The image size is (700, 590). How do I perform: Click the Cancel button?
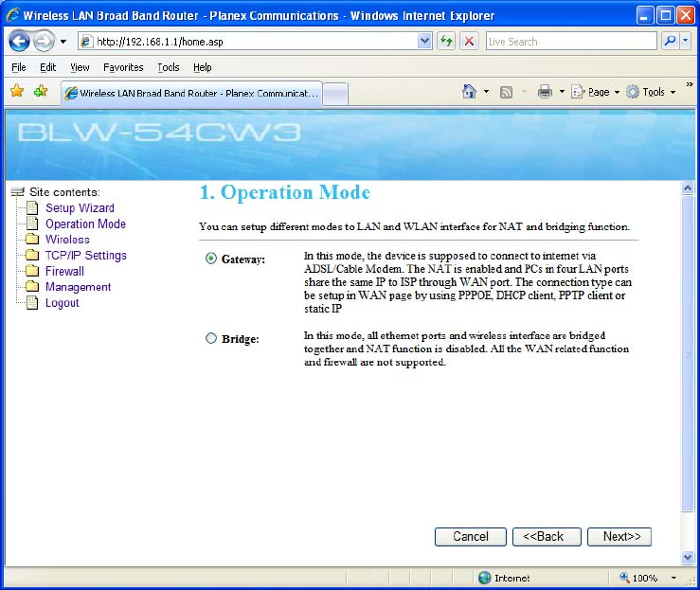(471, 536)
